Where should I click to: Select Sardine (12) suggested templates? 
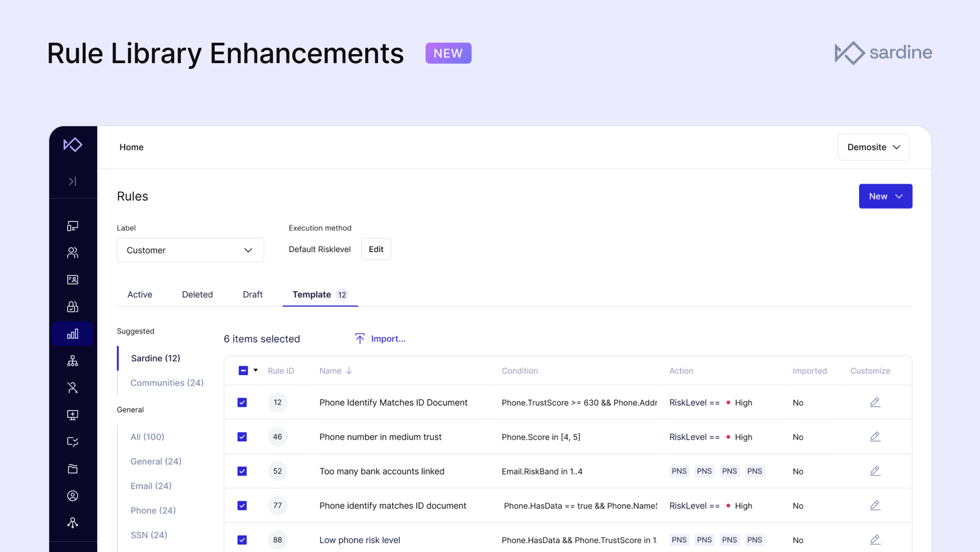(x=156, y=358)
